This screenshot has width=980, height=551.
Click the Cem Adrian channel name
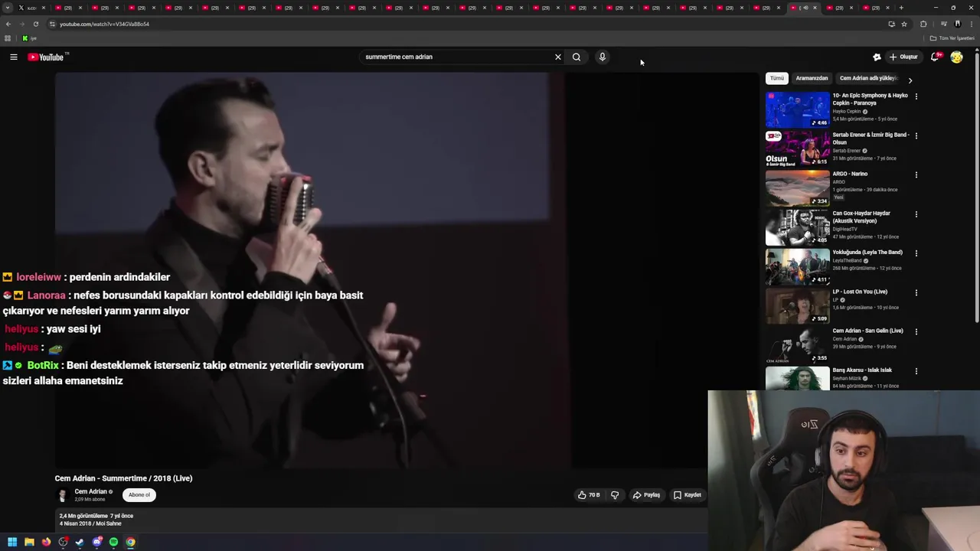click(90, 491)
